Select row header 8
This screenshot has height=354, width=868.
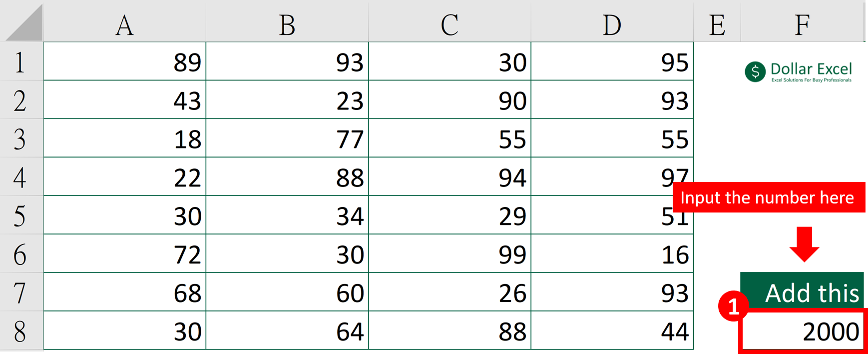[21, 330]
